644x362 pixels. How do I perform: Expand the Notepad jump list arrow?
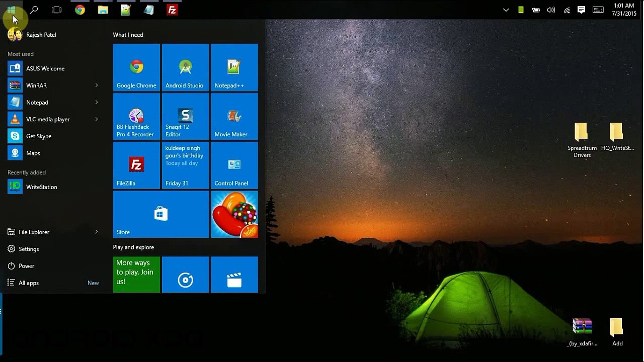pyautogui.click(x=96, y=102)
